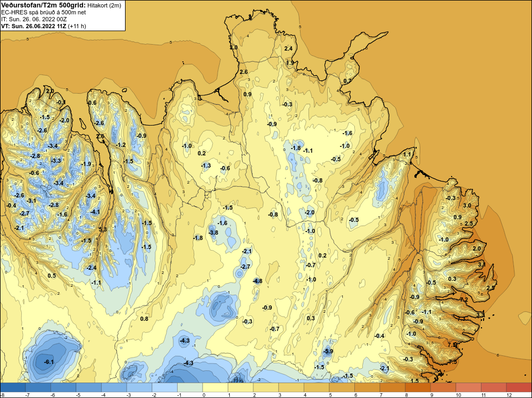Viewport: 532px width, 398px height.
Task: Click the legend swatch between 0 and 1
Action: pos(215,387)
